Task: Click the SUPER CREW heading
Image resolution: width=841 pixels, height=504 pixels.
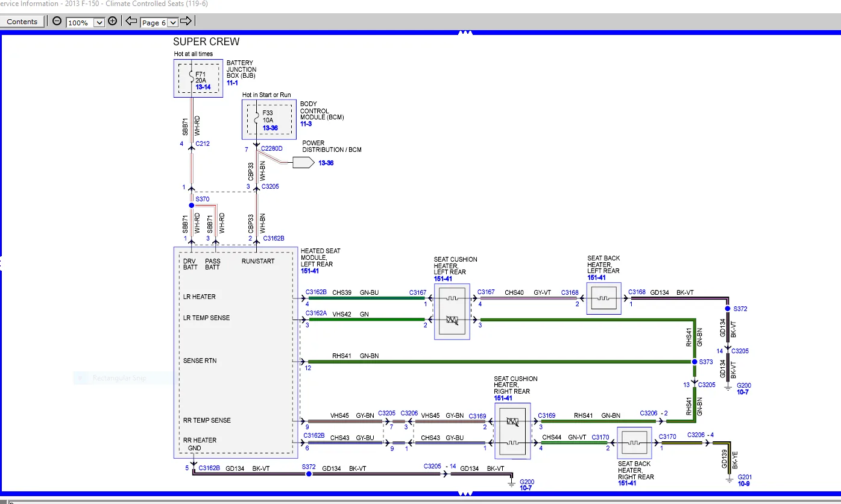Action: [x=206, y=42]
